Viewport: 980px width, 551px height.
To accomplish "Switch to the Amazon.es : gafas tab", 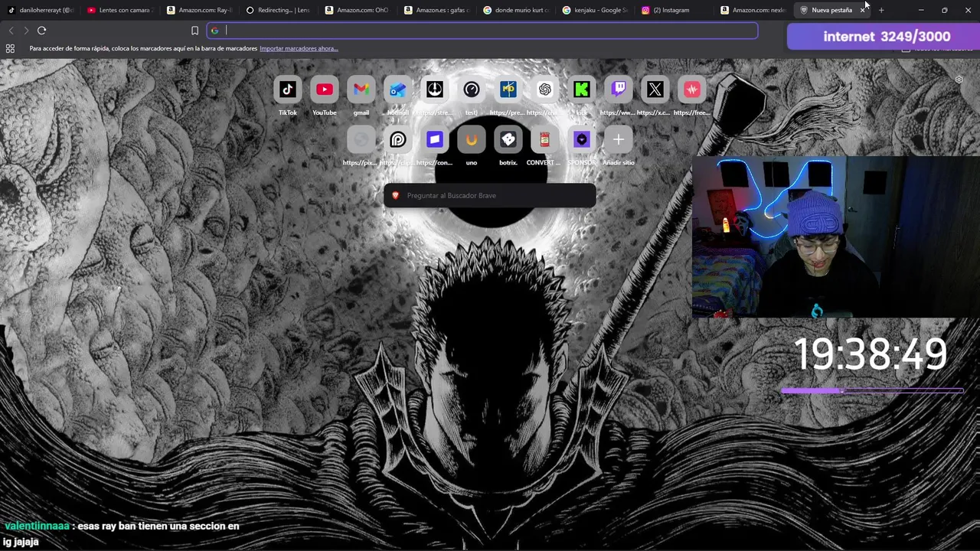I will 436,10.
